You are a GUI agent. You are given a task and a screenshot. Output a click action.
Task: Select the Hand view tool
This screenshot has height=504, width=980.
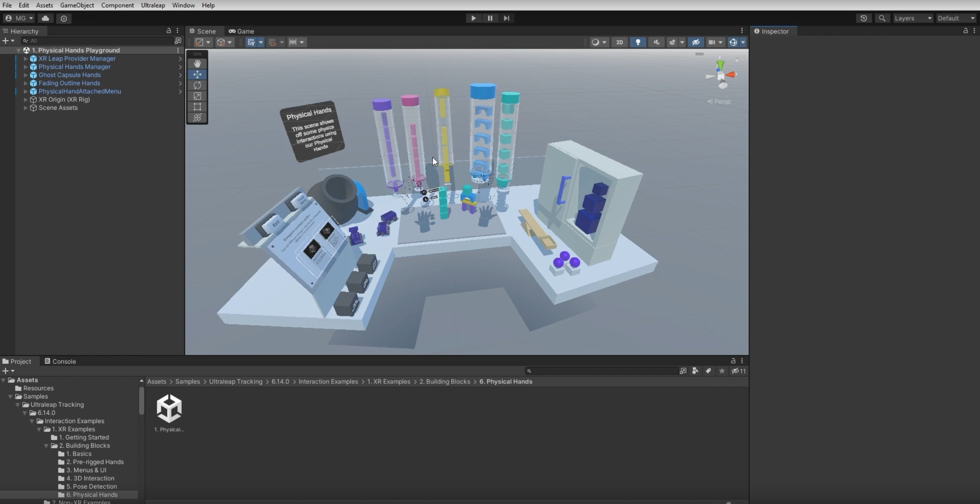click(197, 64)
